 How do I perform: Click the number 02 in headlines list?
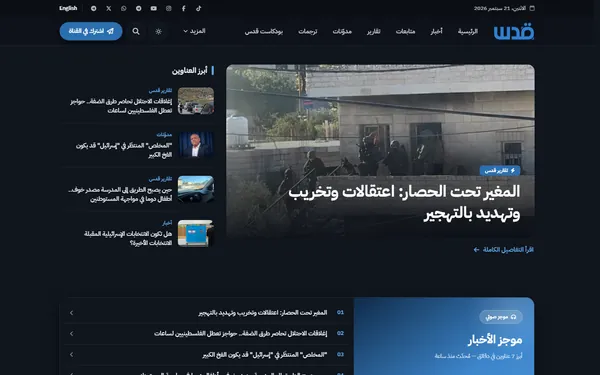[340, 333]
